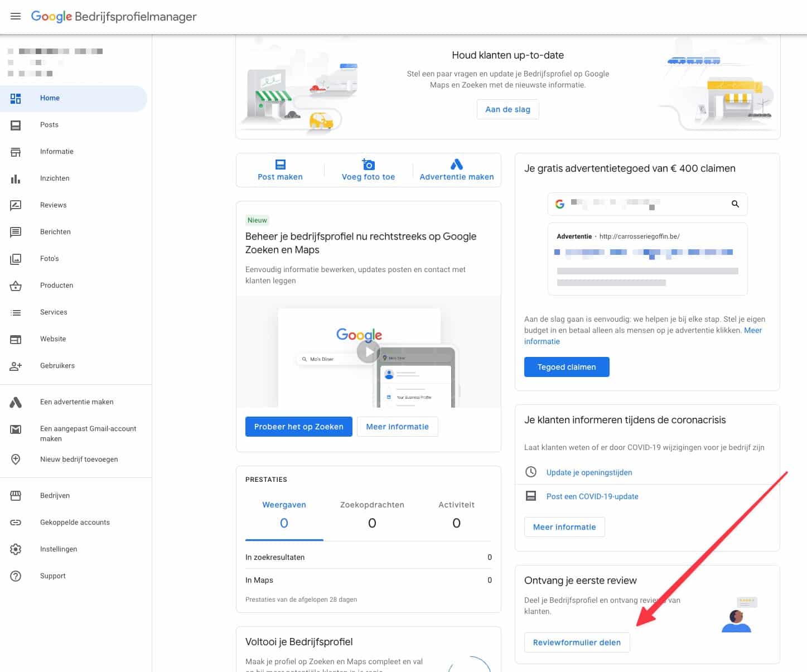The image size is (807, 672).
Task: Play the Google Zoeken intro video
Action: [369, 352]
